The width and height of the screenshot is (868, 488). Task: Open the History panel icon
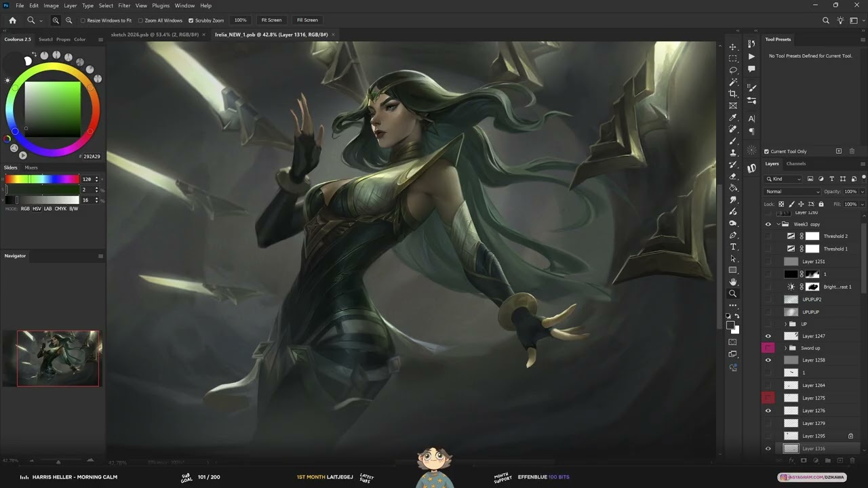point(751,44)
